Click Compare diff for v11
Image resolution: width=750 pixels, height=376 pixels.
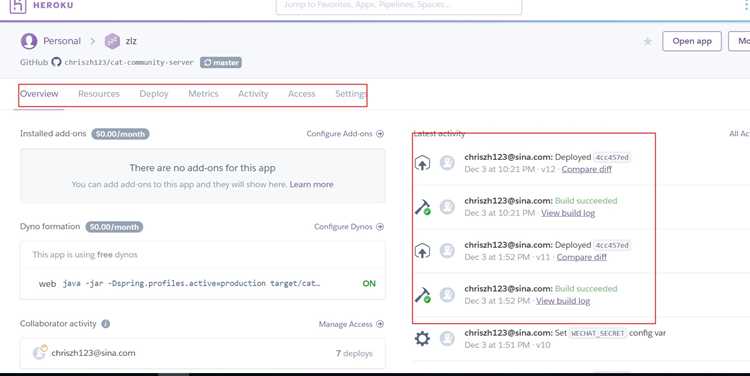point(582,257)
